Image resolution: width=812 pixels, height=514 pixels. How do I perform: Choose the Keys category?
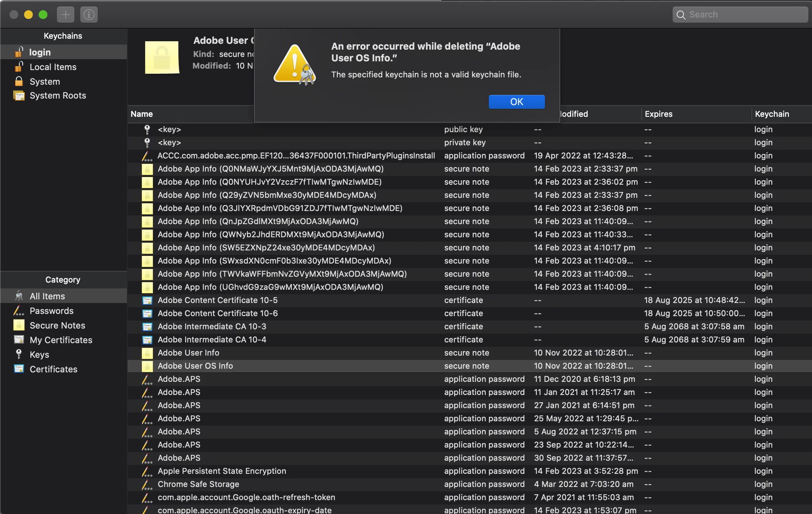[x=39, y=355]
